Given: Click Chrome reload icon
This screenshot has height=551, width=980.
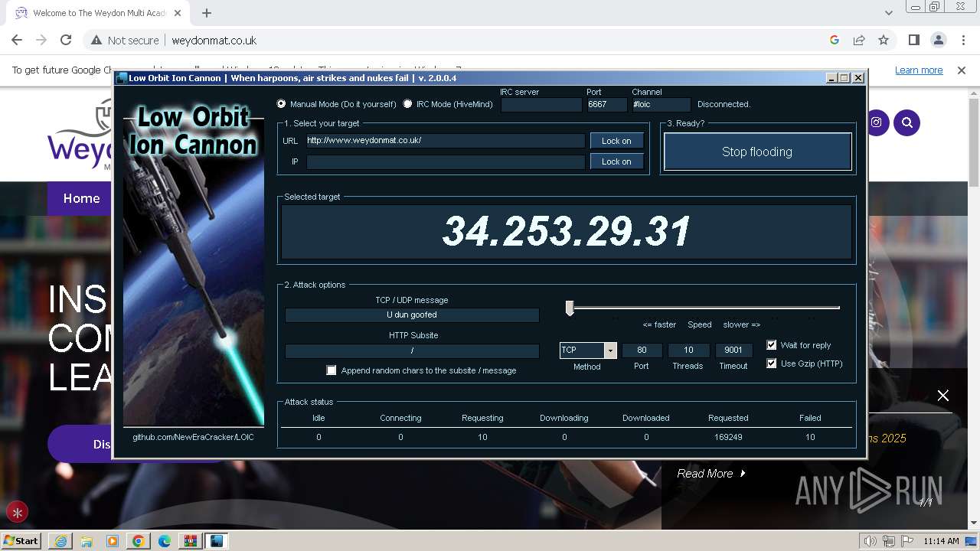Looking at the screenshot, I should pyautogui.click(x=66, y=41).
